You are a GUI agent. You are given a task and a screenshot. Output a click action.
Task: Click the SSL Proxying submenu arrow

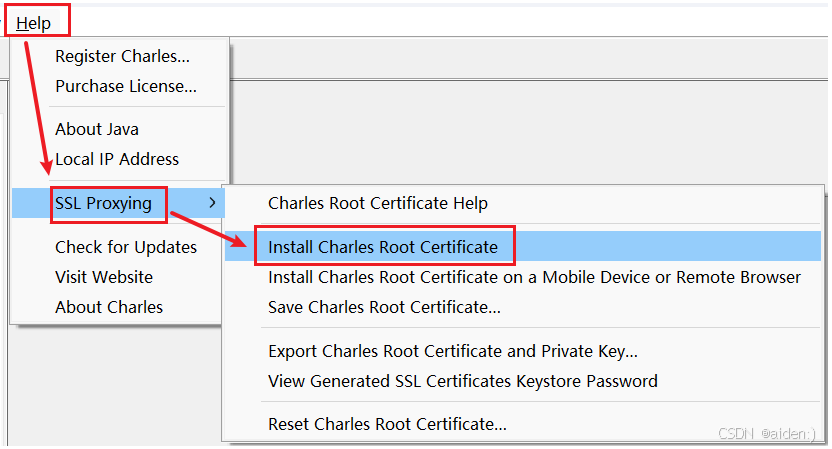coord(212,203)
